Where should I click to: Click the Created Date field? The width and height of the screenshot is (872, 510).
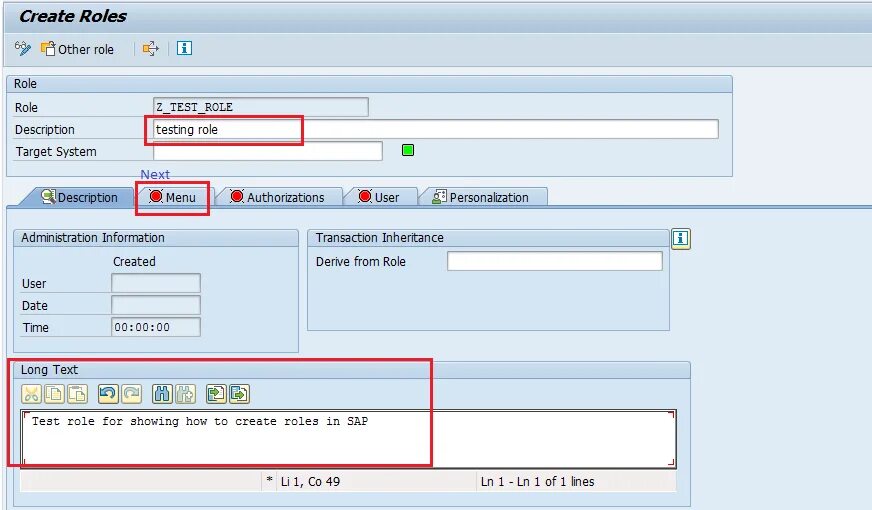pyautogui.click(x=156, y=305)
